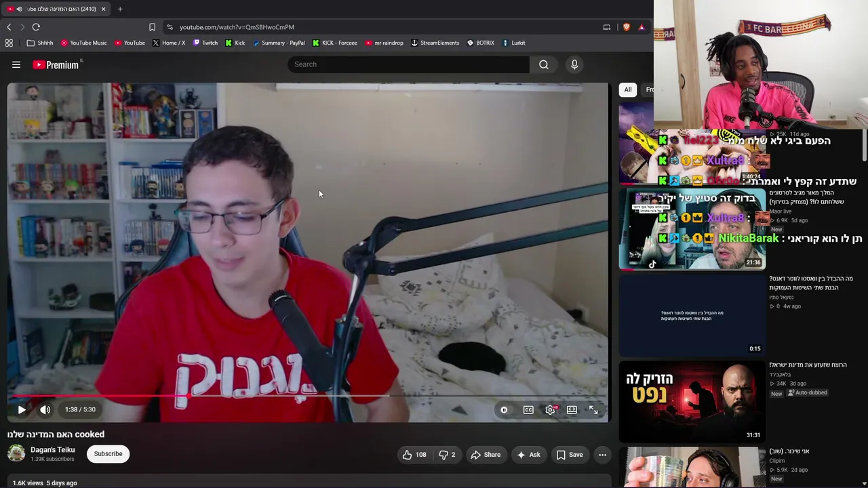Turn on closed captions (CC) button
Screen dimensions: 868x488
[528, 409]
